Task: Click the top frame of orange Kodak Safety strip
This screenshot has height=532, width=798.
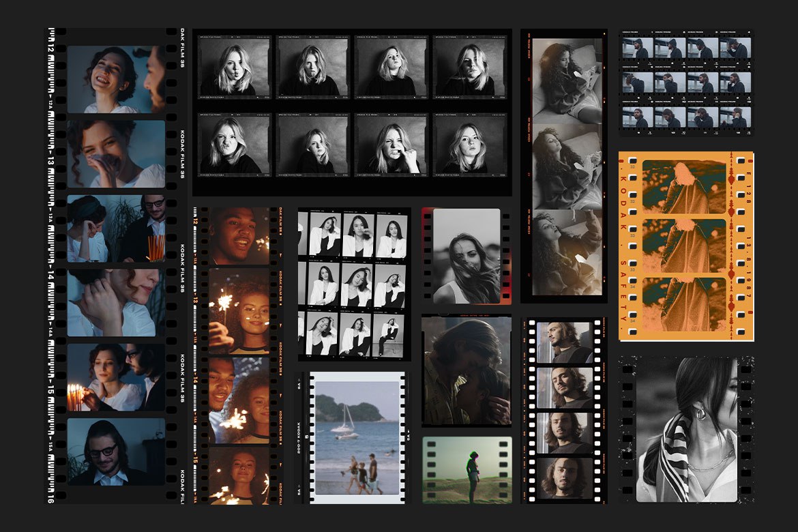Action: pyautogui.click(x=684, y=187)
